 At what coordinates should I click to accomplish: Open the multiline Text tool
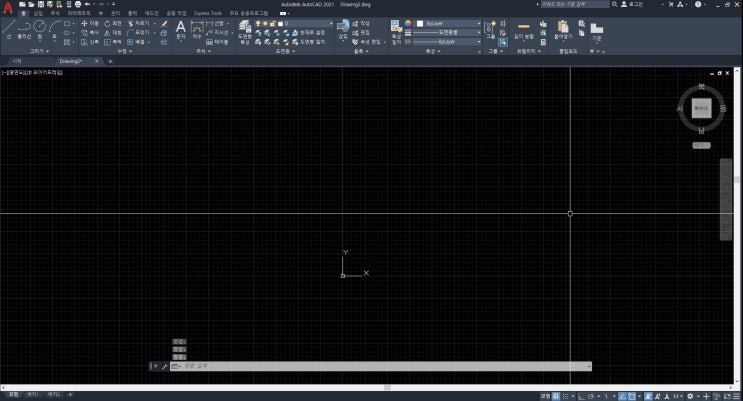click(180, 28)
